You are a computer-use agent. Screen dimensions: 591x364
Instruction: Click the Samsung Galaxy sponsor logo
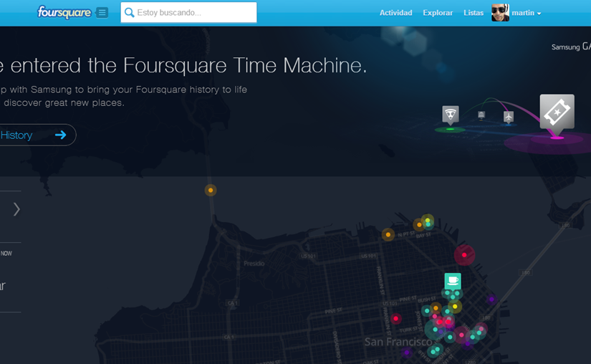571,47
